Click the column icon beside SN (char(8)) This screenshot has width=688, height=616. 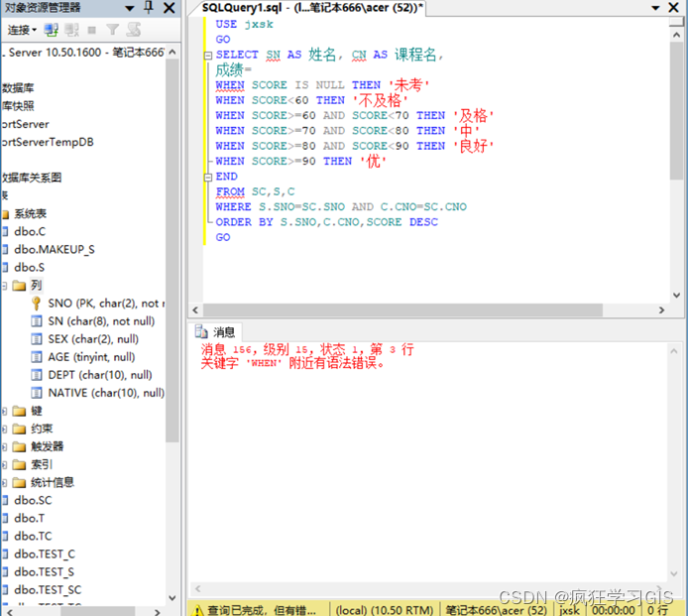tap(37, 321)
